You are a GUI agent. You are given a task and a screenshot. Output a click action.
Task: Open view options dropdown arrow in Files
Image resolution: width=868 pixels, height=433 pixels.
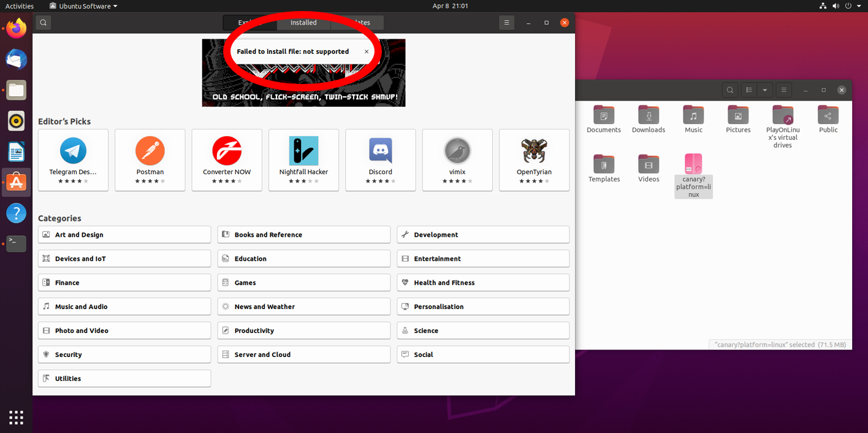pos(764,90)
